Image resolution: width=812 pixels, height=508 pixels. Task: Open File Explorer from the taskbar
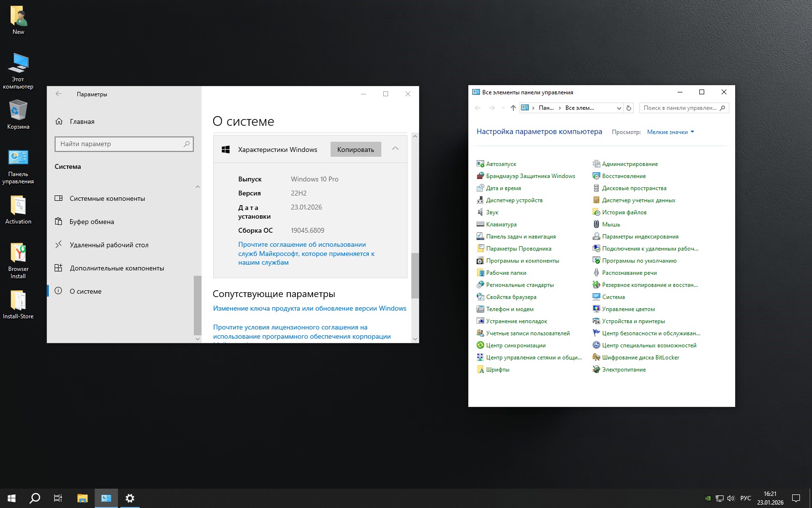click(83, 498)
